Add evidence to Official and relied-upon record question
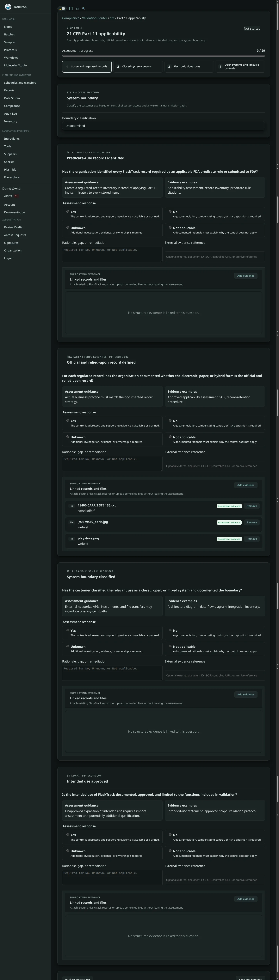279x980 pixels. click(x=246, y=485)
